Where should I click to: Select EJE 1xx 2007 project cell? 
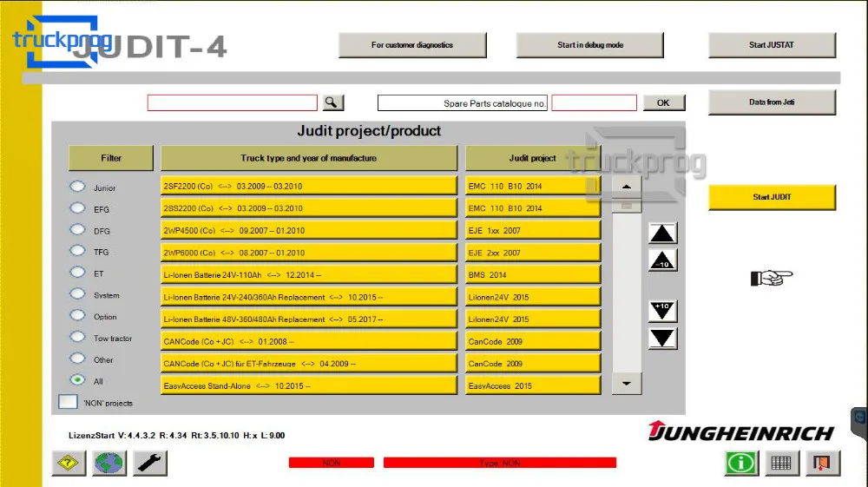tap(533, 230)
